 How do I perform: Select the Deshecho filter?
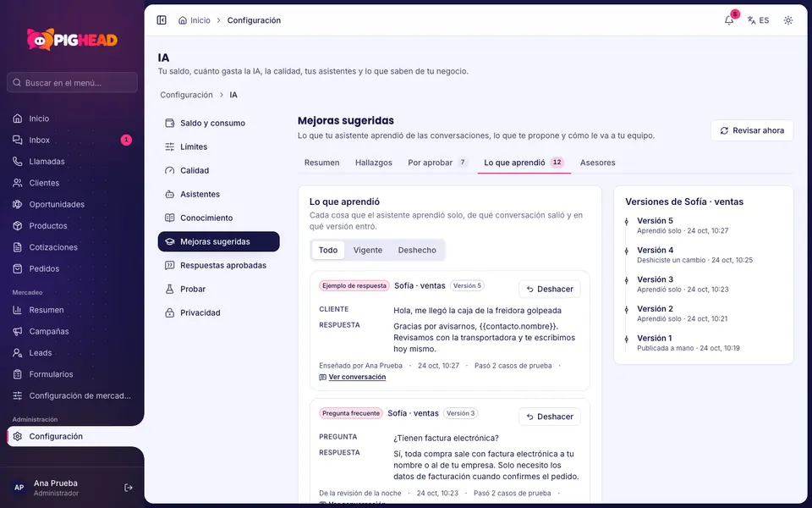[x=417, y=250]
